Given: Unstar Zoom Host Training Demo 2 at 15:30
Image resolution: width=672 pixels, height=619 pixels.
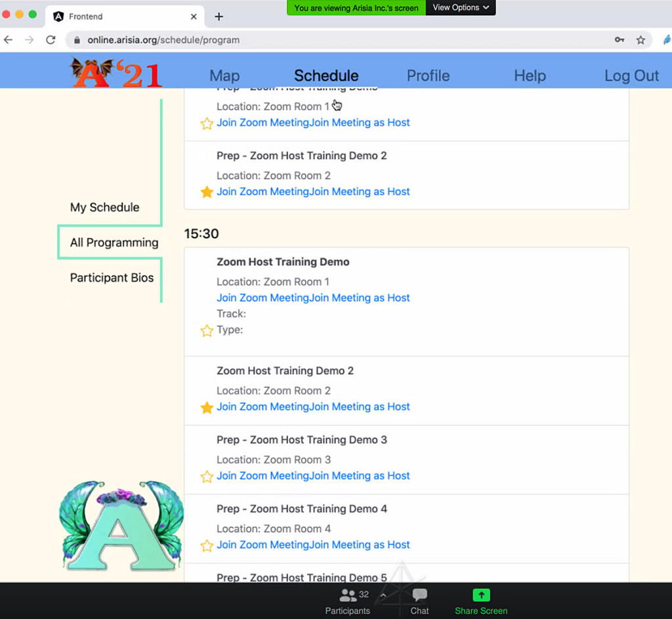Looking at the screenshot, I should (x=207, y=408).
